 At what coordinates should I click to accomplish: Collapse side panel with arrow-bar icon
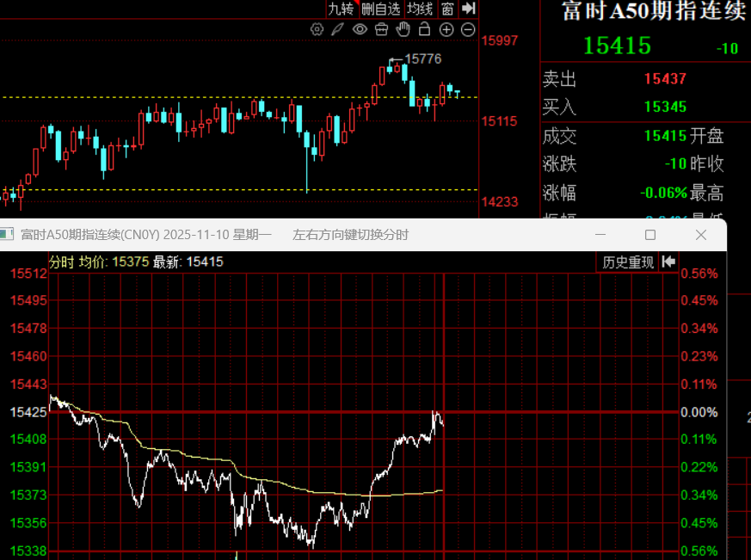[469, 9]
